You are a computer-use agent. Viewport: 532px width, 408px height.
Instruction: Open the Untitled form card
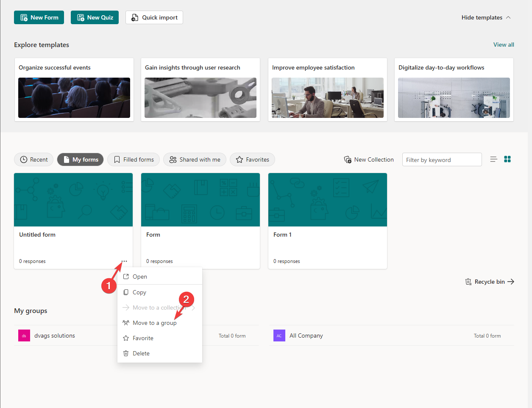click(73, 221)
